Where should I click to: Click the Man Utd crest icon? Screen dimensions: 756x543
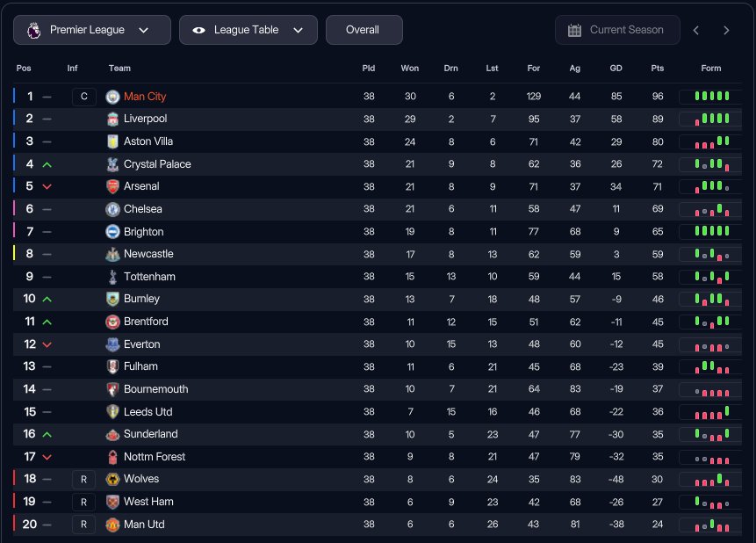click(112, 525)
